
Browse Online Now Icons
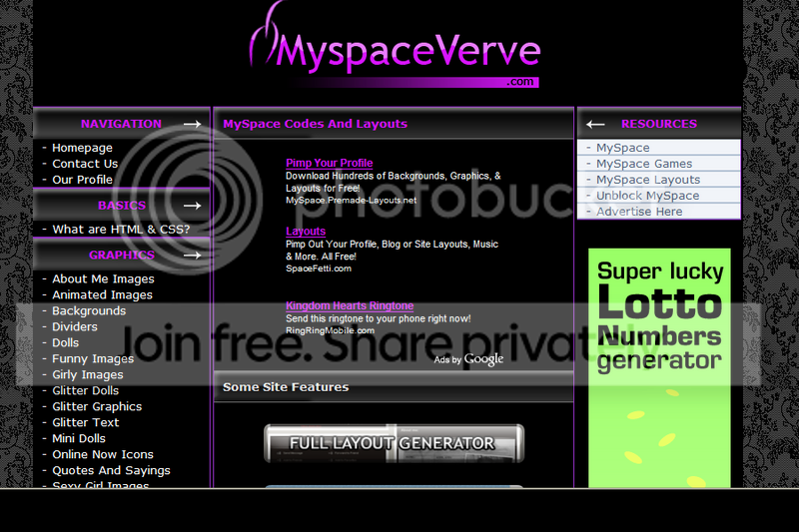click(x=103, y=454)
